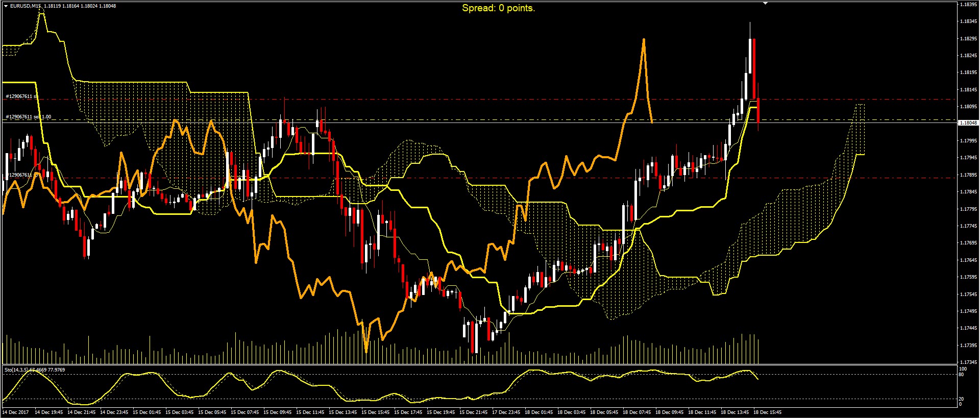Select the lower red take-profit line label #129067611
The image size is (980, 418).
(19, 175)
